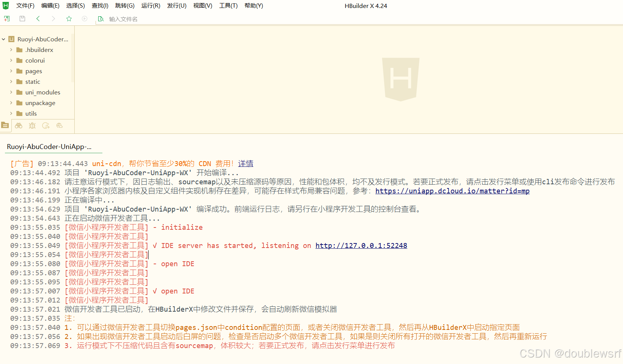Open the cloud globe panel icon
Screen dimensions: 623x364
coord(60,126)
